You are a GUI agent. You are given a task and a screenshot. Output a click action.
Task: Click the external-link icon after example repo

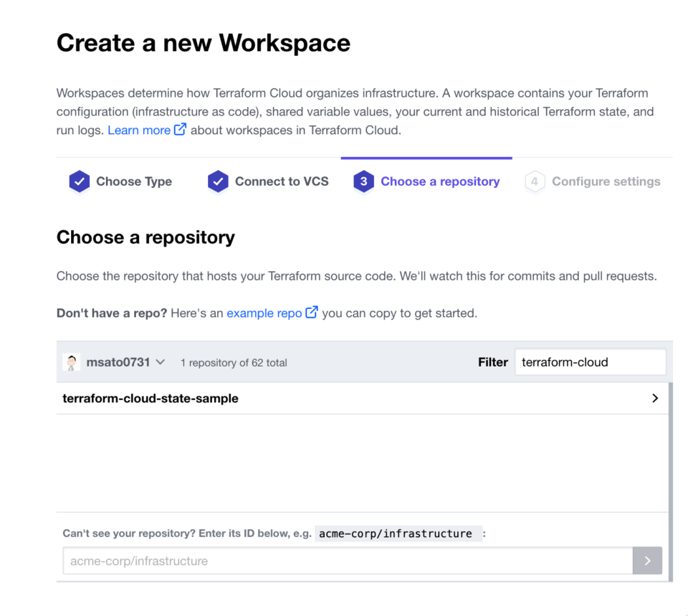point(312,312)
